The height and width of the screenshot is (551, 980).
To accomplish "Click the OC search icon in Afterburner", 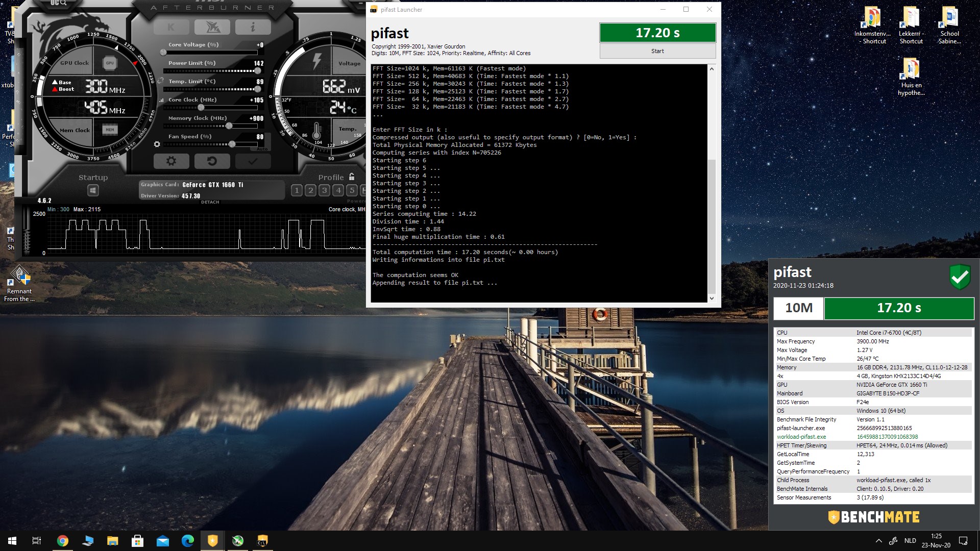I will click(59, 3).
